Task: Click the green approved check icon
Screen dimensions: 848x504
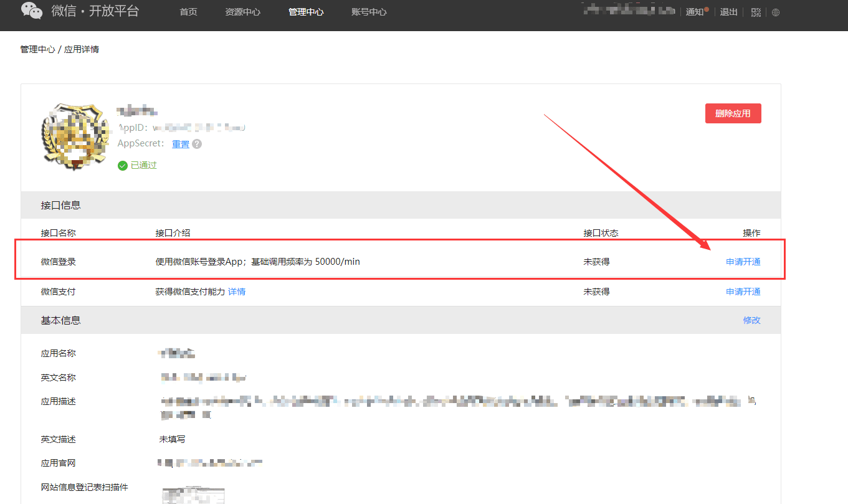Action: click(x=123, y=166)
